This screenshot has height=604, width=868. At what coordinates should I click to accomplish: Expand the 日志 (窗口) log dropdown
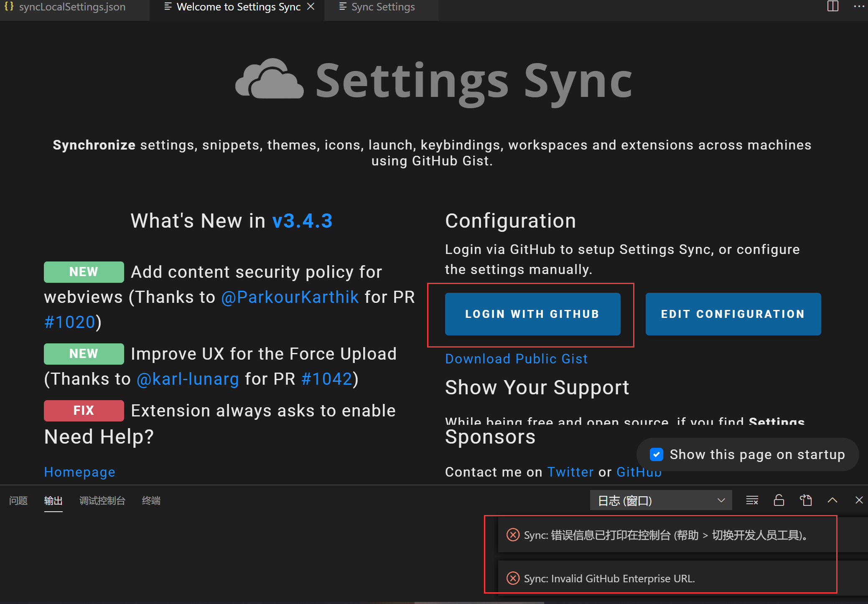pos(660,500)
